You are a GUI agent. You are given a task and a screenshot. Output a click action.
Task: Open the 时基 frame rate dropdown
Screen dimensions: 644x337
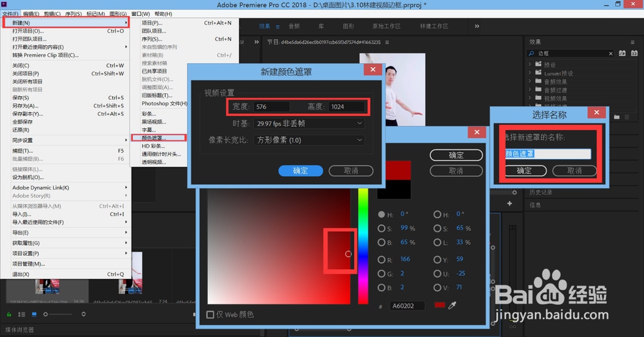pos(309,123)
